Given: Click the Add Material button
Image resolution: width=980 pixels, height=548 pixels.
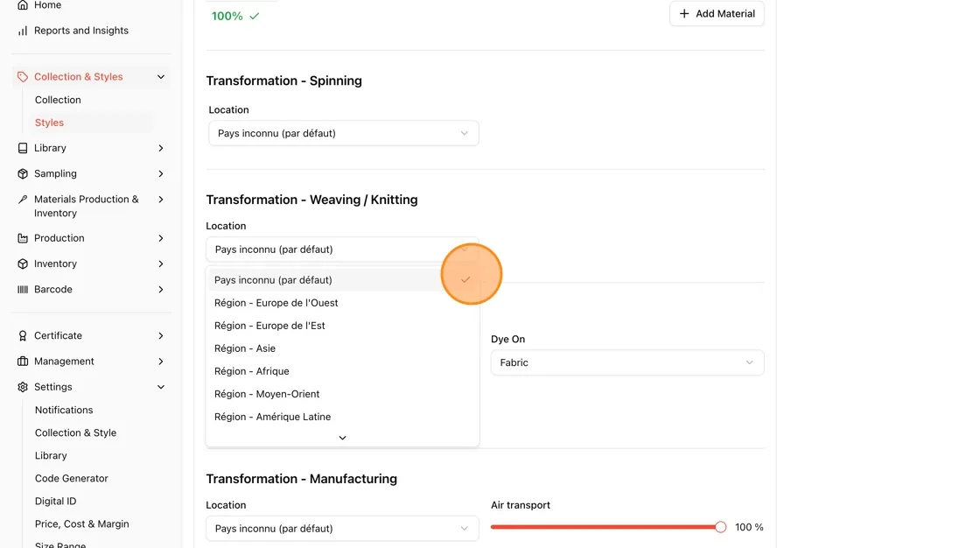Looking at the screenshot, I should point(717,14).
